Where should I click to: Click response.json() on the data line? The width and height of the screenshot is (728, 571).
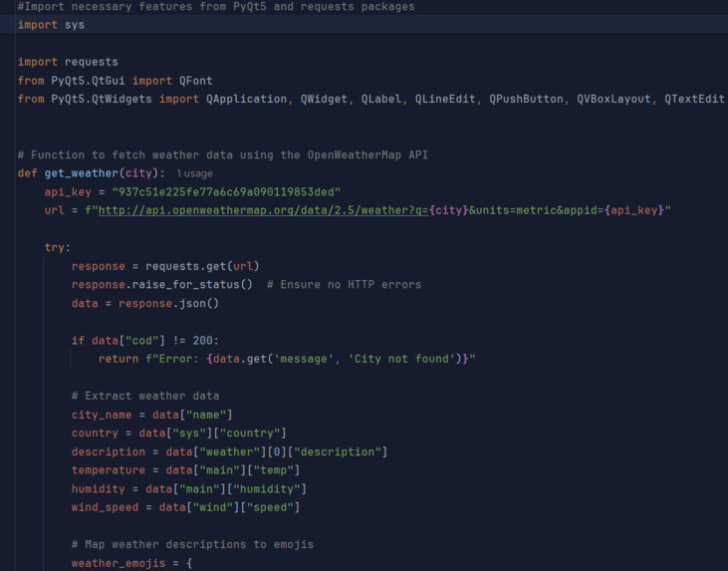coord(168,303)
